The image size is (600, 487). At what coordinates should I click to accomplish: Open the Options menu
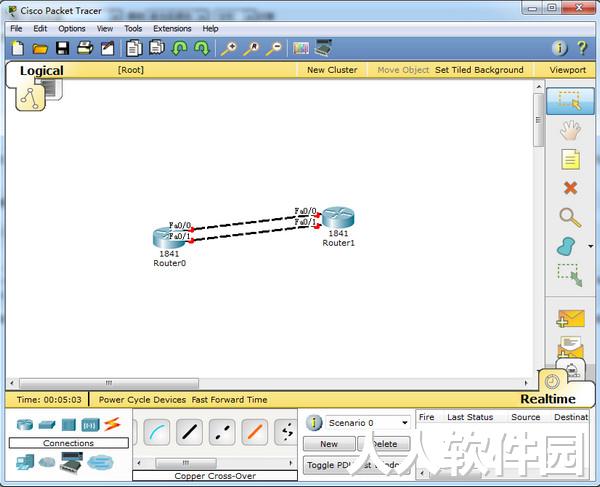72,29
